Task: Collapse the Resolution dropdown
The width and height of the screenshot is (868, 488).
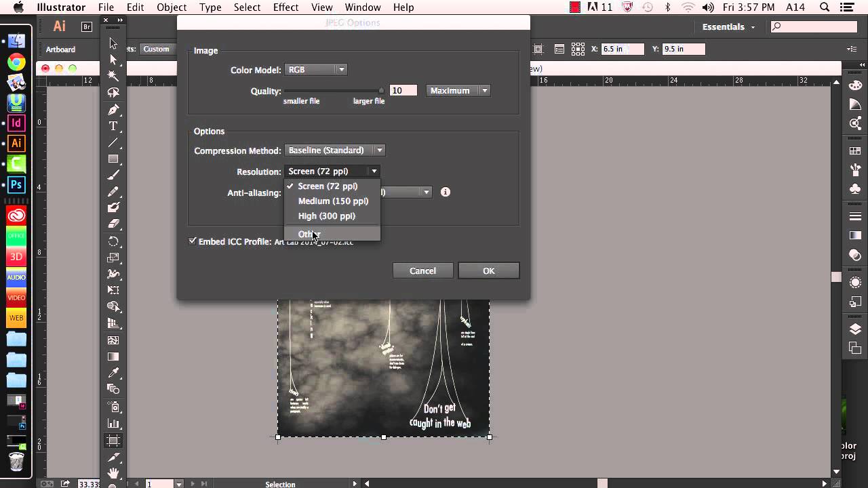Action: (x=332, y=171)
